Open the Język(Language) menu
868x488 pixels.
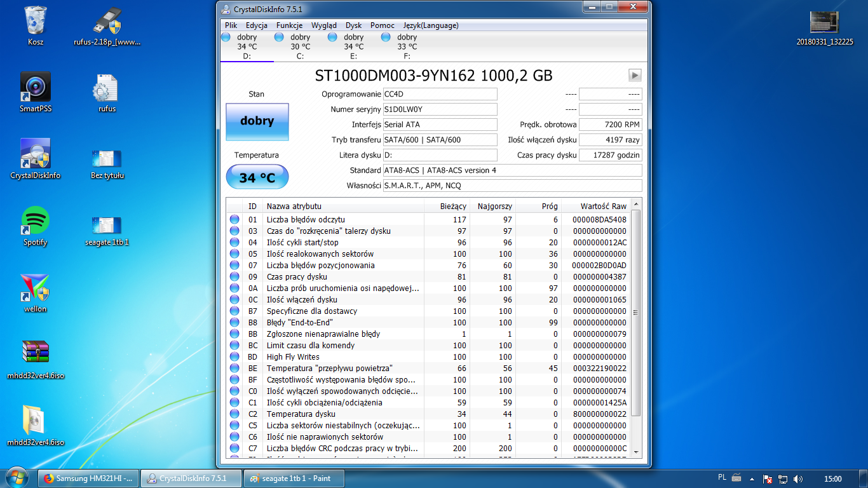(x=431, y=25)
